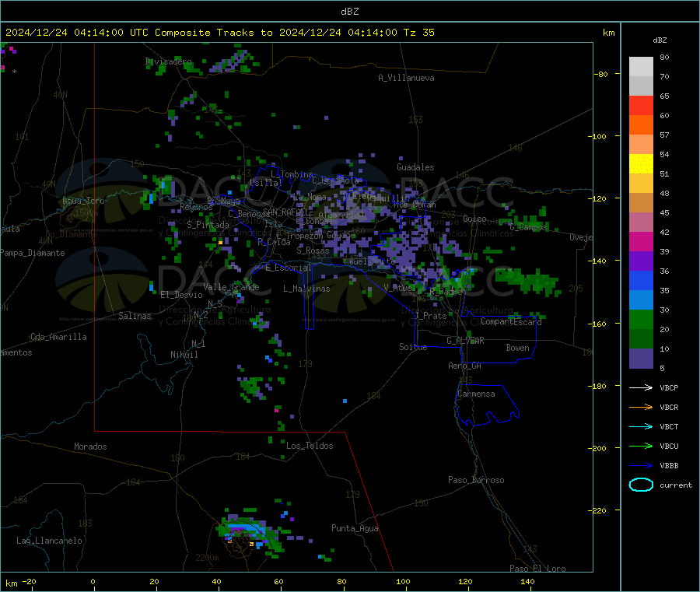Click the green VBCU arrow legend icon
Screen dimensions: 700x592
point(641,446)
